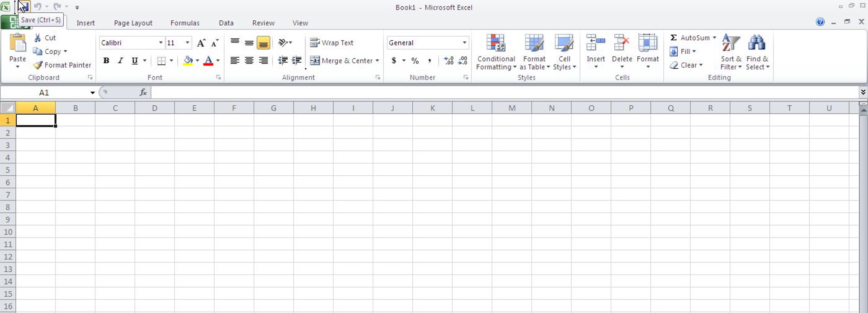The height and width of the screenshot is (313, 868).
Task: Click inside the formula bar input
Action: [505, 93]
